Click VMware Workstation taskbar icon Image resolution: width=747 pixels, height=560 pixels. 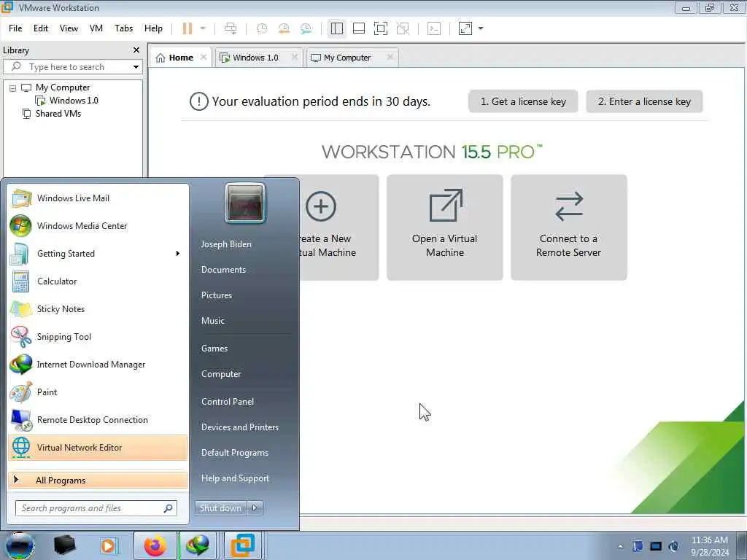(x=242, y=545)
